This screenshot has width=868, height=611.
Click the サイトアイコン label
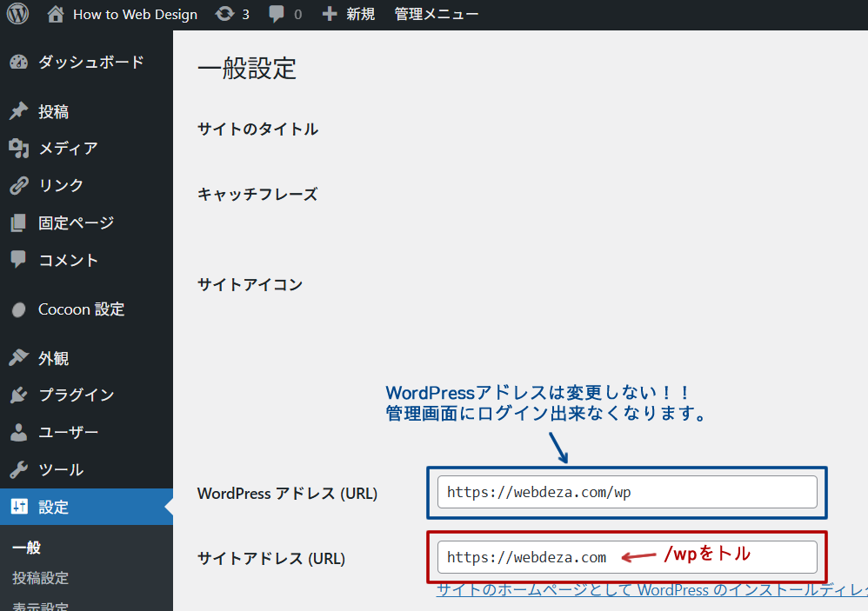pos(250,285)
